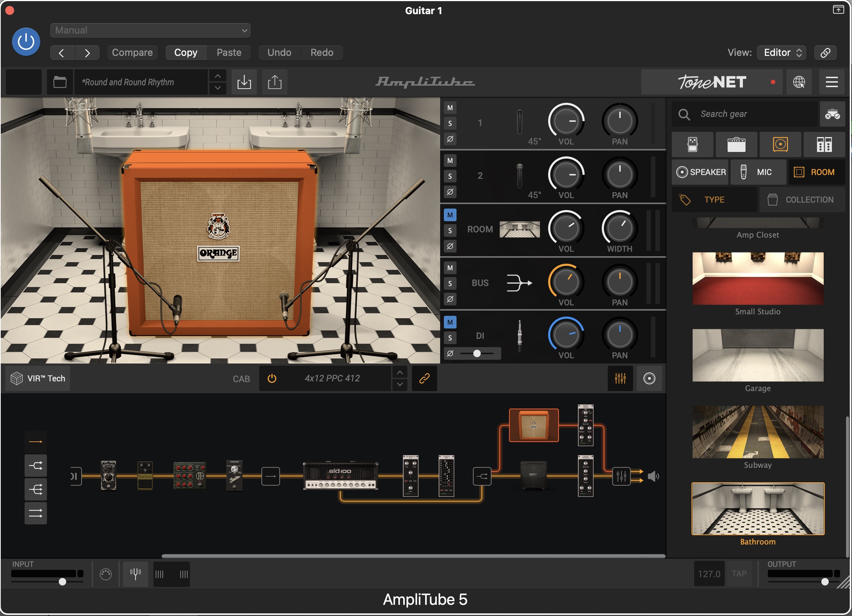This screenshot has width=852, height=616.
Task: Select the amp gear category icon
Action: click(x=736, y=145)
